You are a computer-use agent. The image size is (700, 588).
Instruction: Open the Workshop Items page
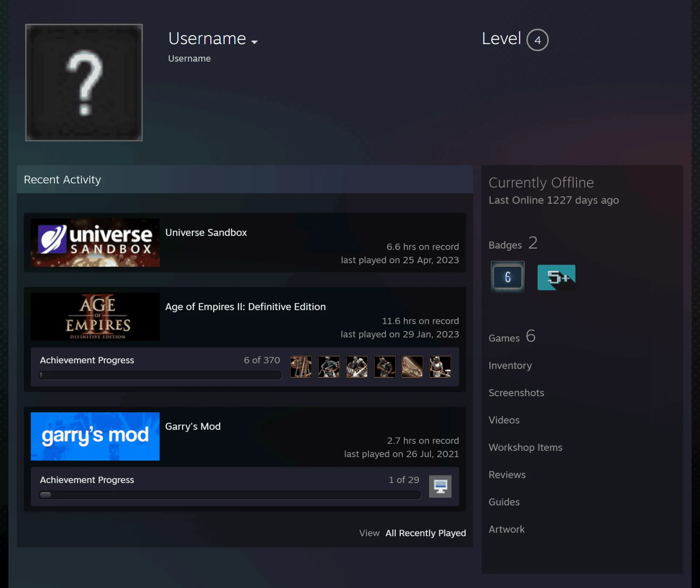point(525,447)
